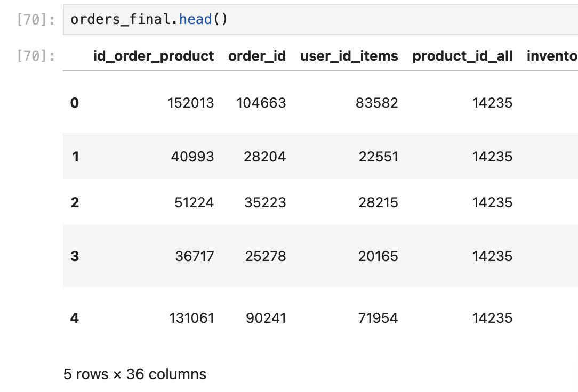Click row index 0 in the table

75,103
